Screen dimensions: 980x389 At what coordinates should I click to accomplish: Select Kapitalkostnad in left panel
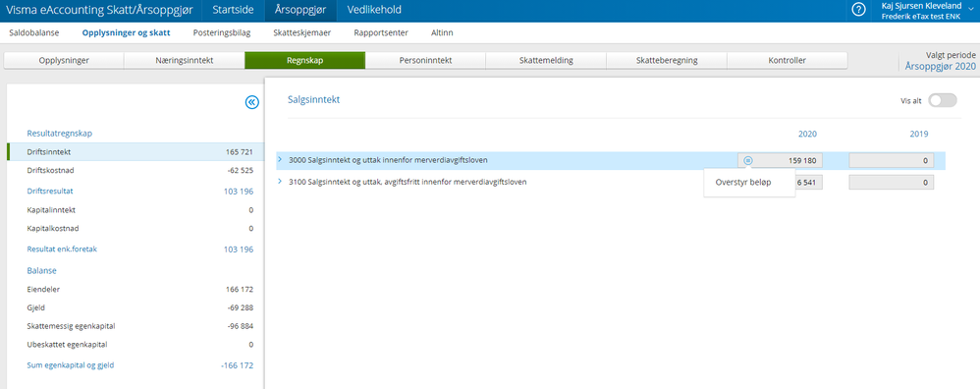click(x=135, y=228)
